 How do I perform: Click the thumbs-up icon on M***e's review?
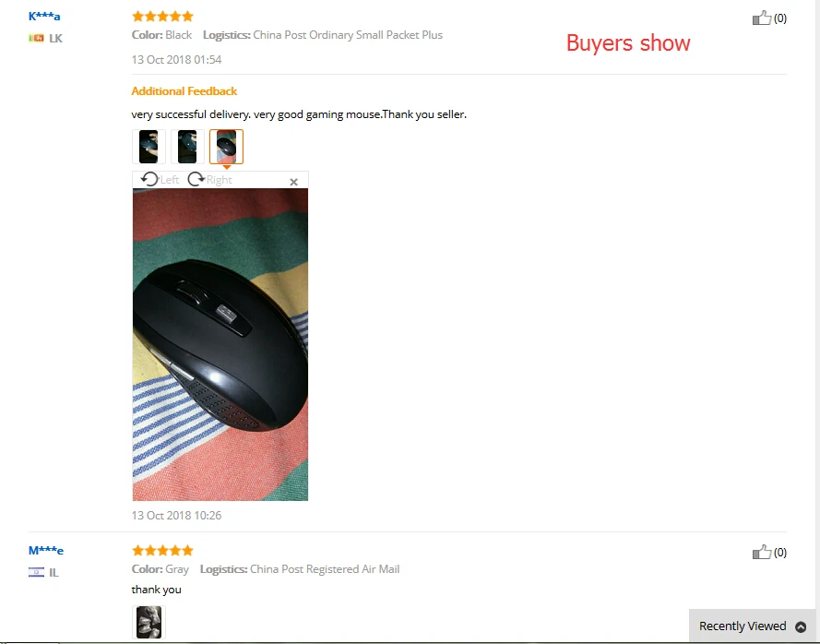[762, 552]
